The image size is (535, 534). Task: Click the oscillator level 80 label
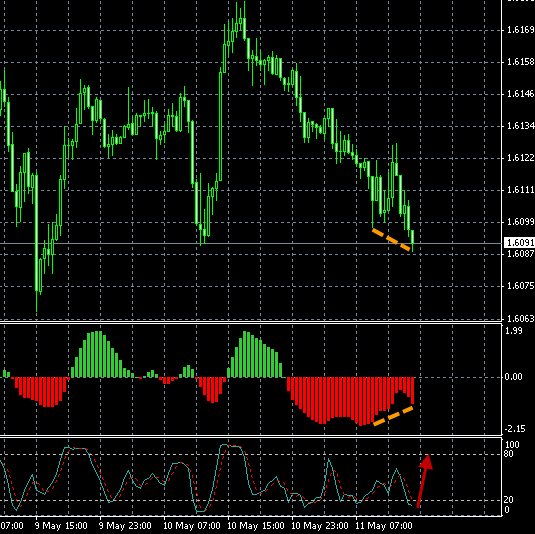508,454
